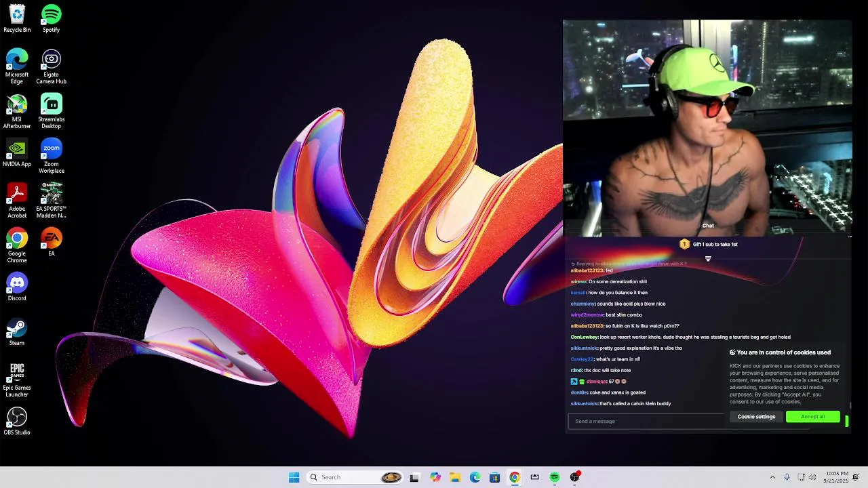The height and width of the screenshot is (488, 868).
Task: Open Microsoft Store from the taskbar
Action: coord(494,477)
